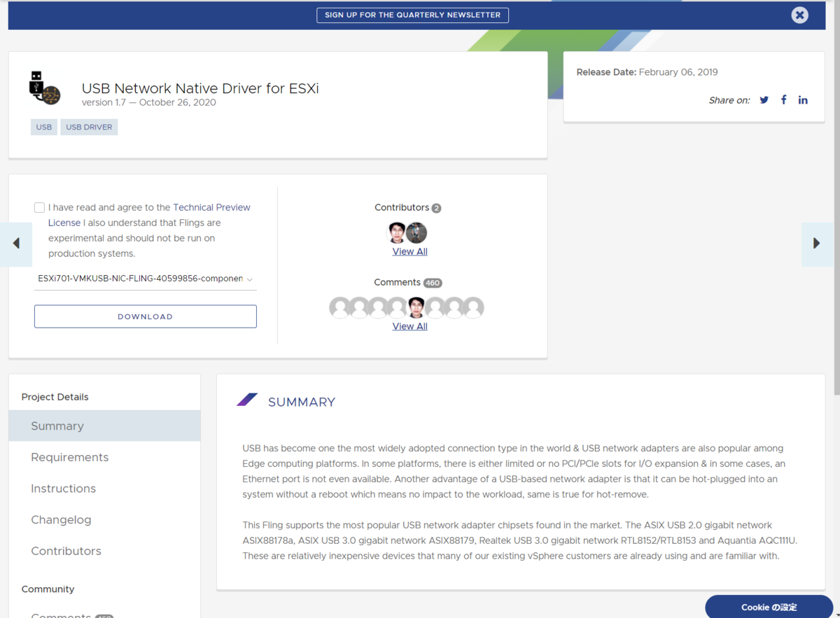Image resolution: width=840 pixels, height=618 pixels.
Task: Sign up for the quarterly newsletter
Action: click(x=412, y=15)
